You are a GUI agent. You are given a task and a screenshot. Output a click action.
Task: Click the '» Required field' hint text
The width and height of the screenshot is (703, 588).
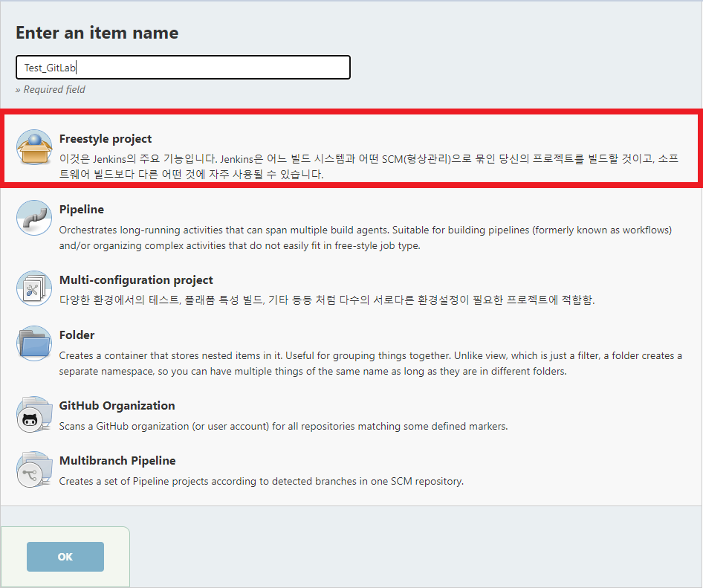pyautogui.click(x=51, y=89)
